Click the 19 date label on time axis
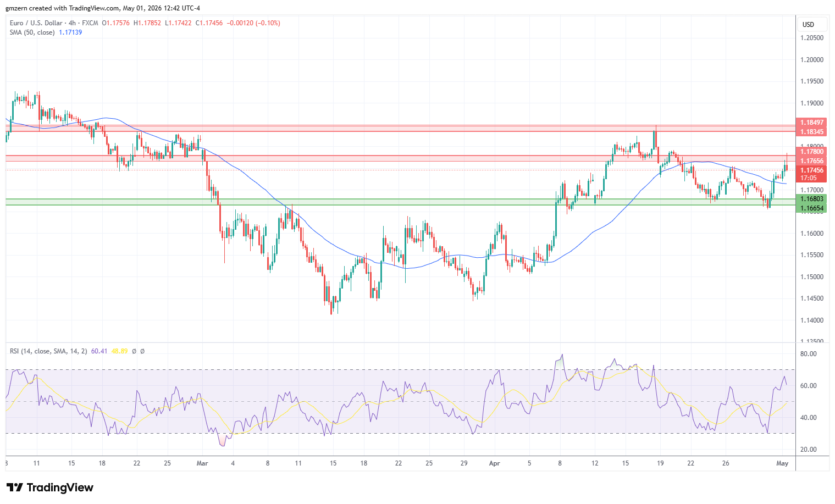 [x=660, y=463]
